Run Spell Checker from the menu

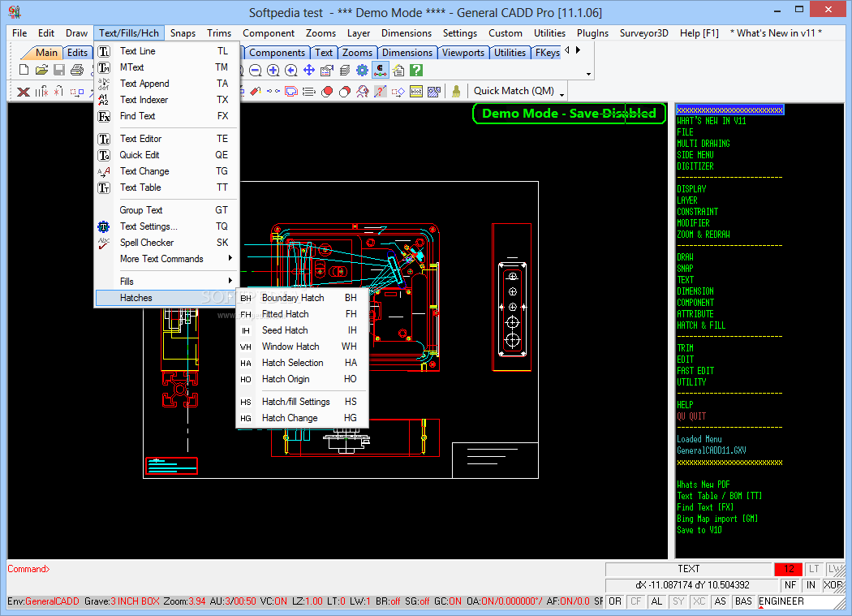pyautogui.click(x=167, y=243)
